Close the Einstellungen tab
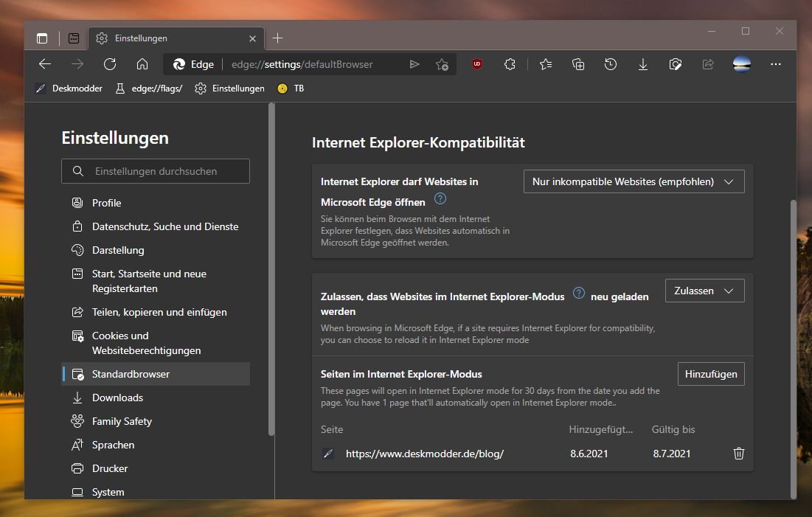This screenshot has height=517, width=812. (252, 38)
